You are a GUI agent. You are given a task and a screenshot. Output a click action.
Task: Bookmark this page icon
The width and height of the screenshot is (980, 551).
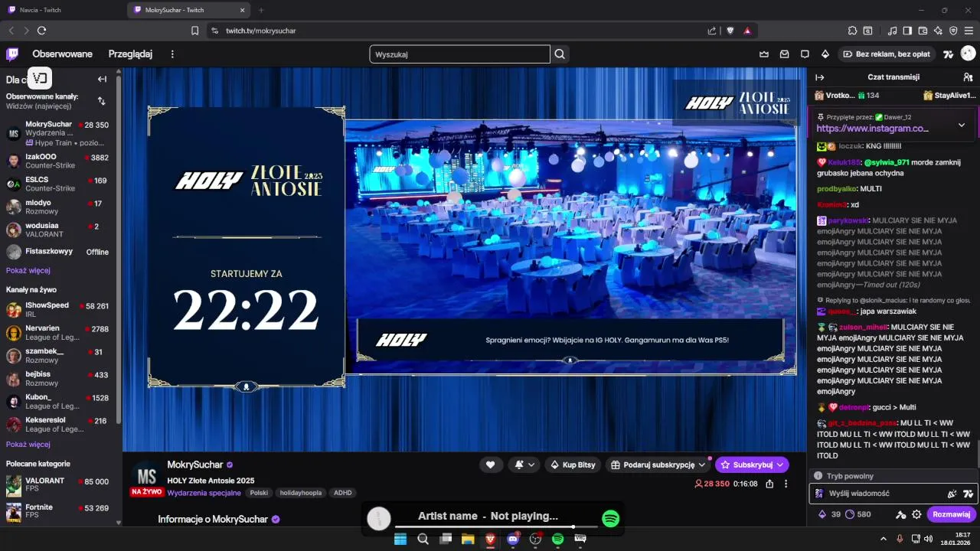pyautogui.click(x=194, y=31)
